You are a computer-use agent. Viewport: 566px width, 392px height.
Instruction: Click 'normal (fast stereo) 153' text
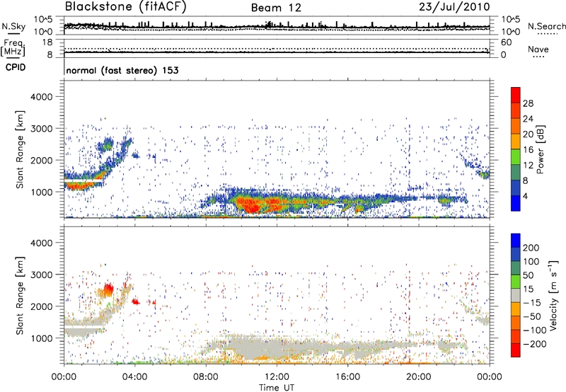[122, 70]
